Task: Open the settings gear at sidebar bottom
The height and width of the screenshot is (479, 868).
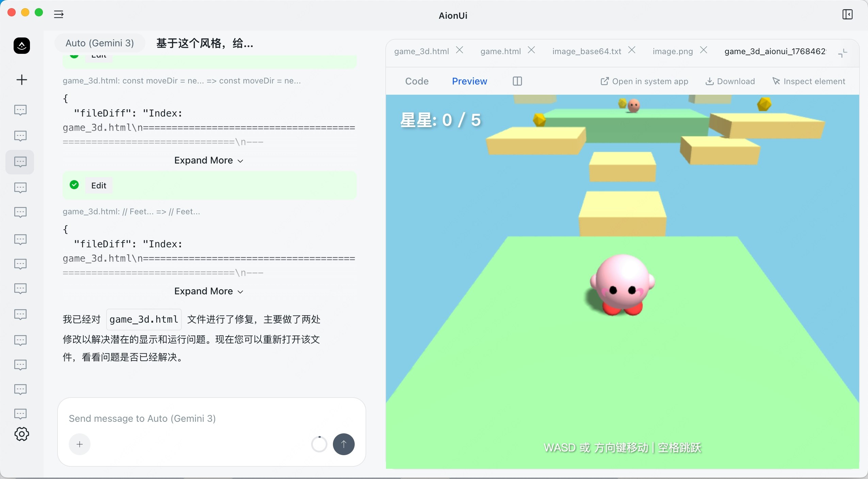Action: point(21,434)
